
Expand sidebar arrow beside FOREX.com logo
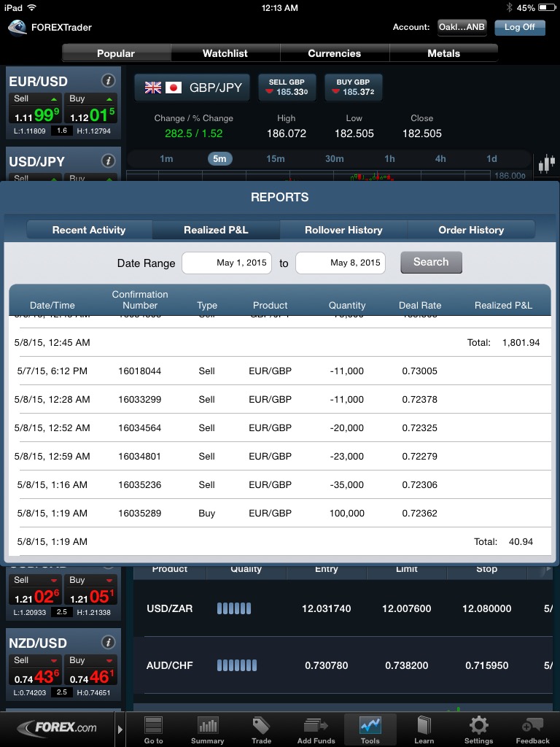pyautogui.click(x=120, y=728)
